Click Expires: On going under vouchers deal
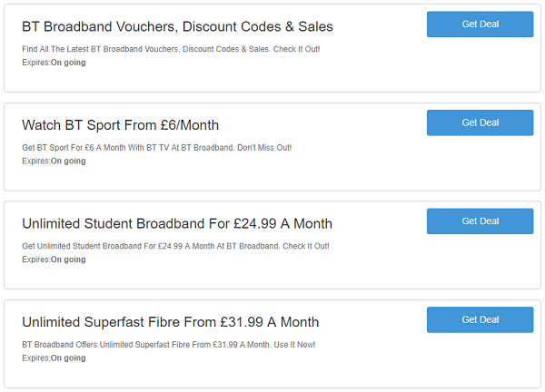This screenshot has height=392, width=545. point(54,63)
